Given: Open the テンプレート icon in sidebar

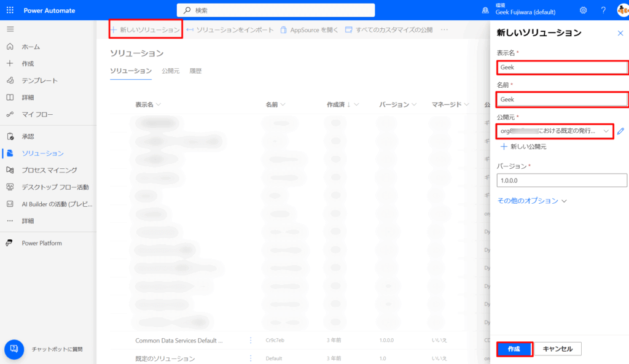Looking at the screenshot, I should pyautogui.click(x=10, y=80).
